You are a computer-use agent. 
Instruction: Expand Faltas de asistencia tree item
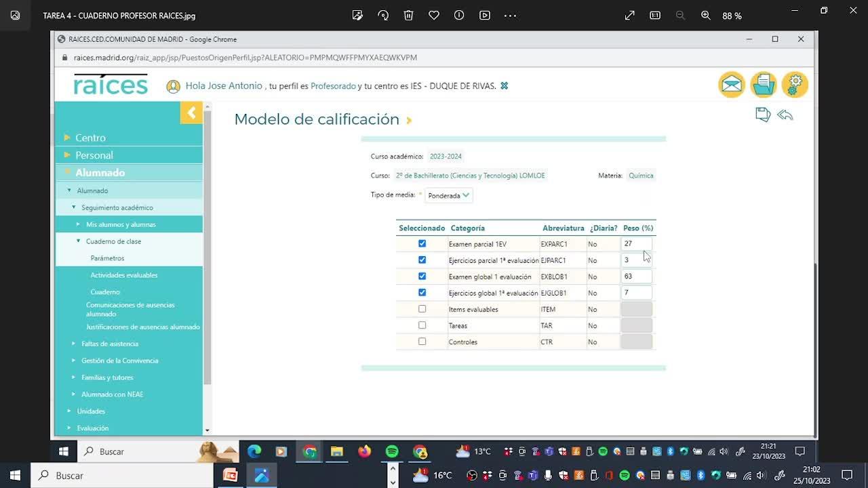tap(109, 344)
